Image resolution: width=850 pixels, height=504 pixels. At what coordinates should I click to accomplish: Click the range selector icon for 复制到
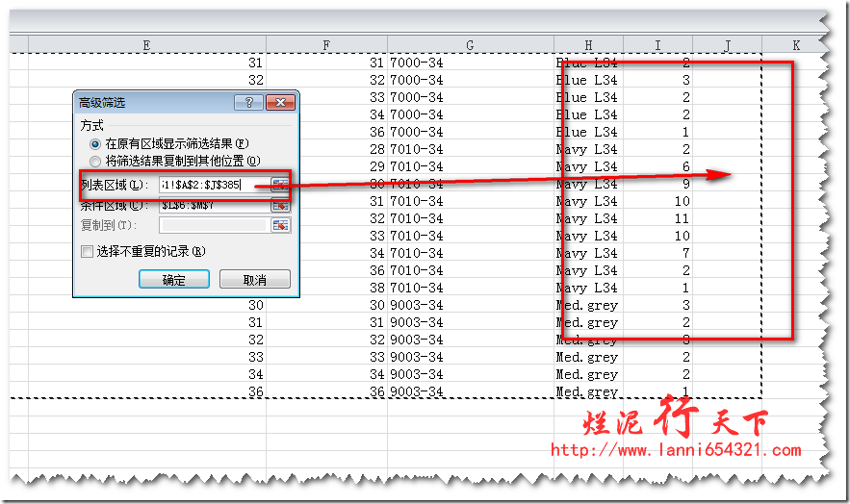(280, 225)
